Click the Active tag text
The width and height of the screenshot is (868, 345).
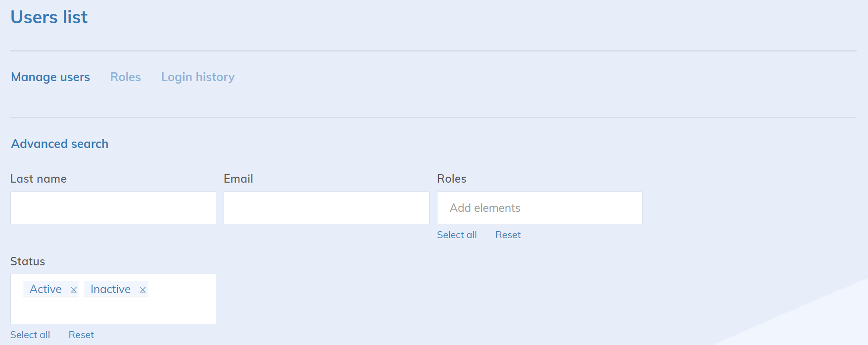pyautogui.click(x=46, y=290)
